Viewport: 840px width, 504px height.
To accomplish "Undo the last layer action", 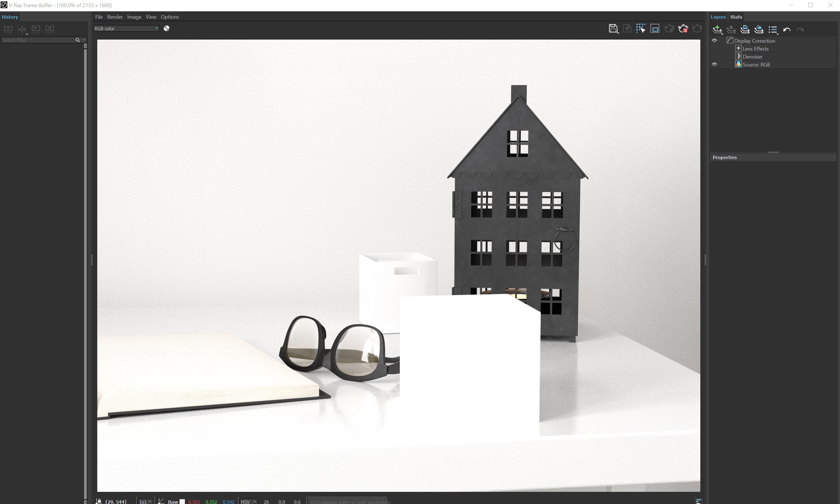I will 787,30.
